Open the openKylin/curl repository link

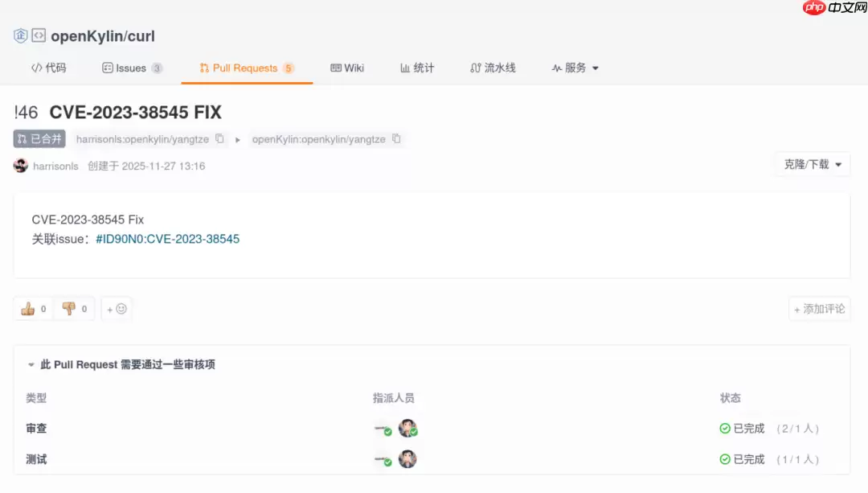(103, 36)
